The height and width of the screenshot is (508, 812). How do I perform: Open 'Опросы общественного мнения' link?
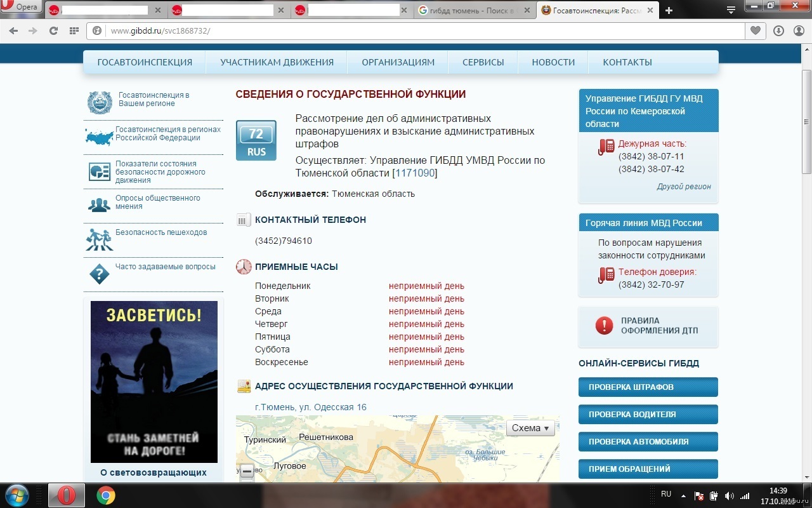point(158,202)
